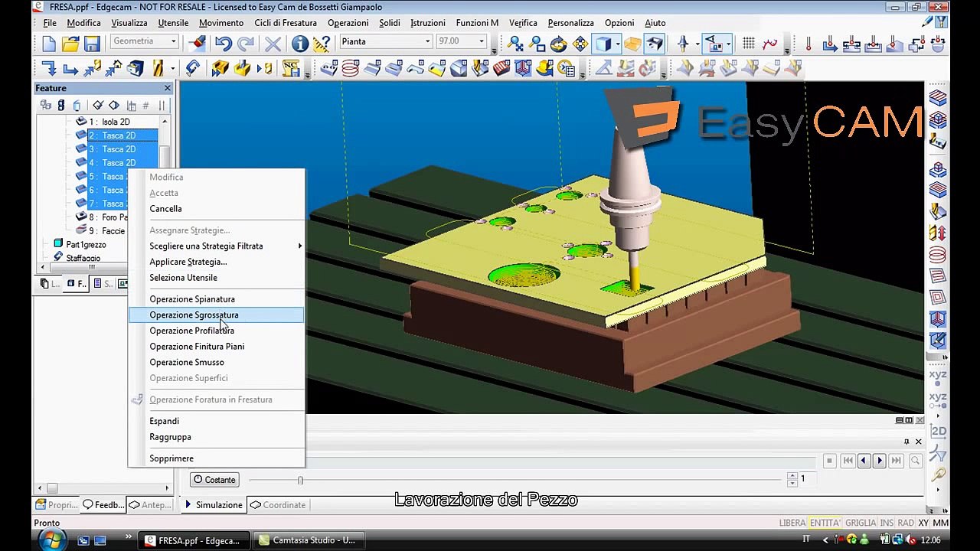The image size is (980, 551).
Task: Toggle the fixtures display icon
Action: (x=654, y=44)
